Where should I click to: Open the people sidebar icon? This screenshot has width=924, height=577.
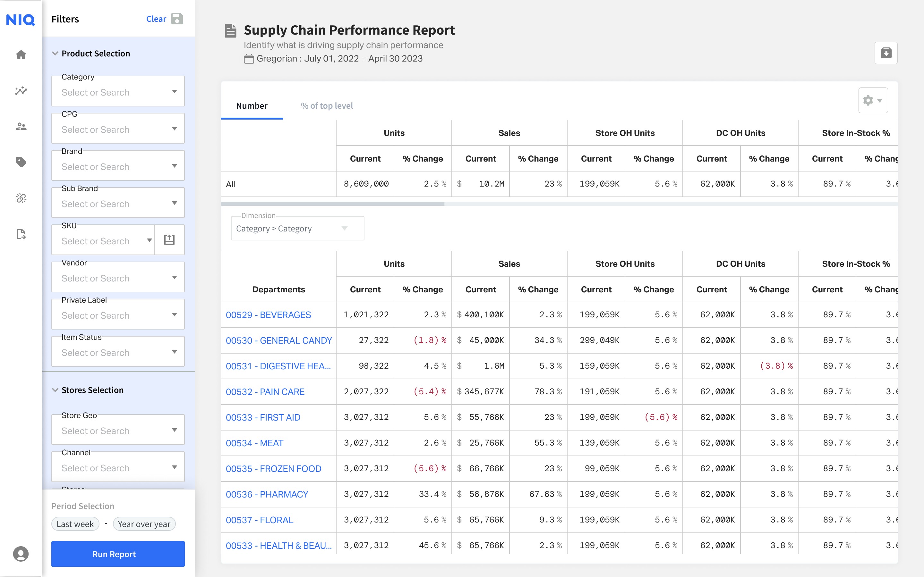(21, 126)
